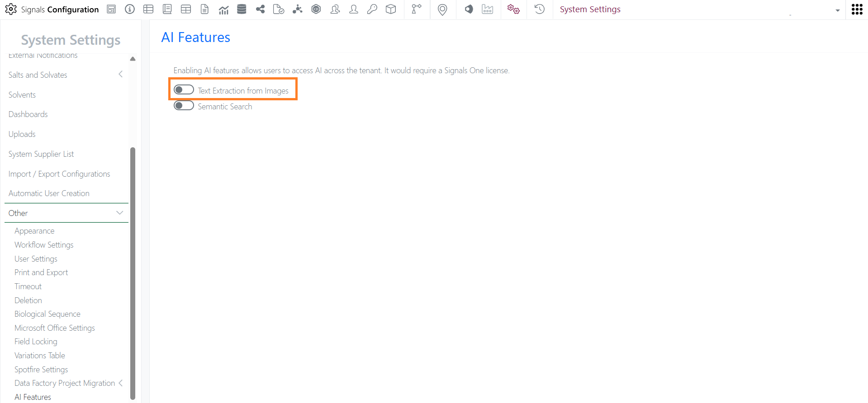Click the System Settings title in top bar
This screenshot has height=403, width=868.
[x=590, y=9]
